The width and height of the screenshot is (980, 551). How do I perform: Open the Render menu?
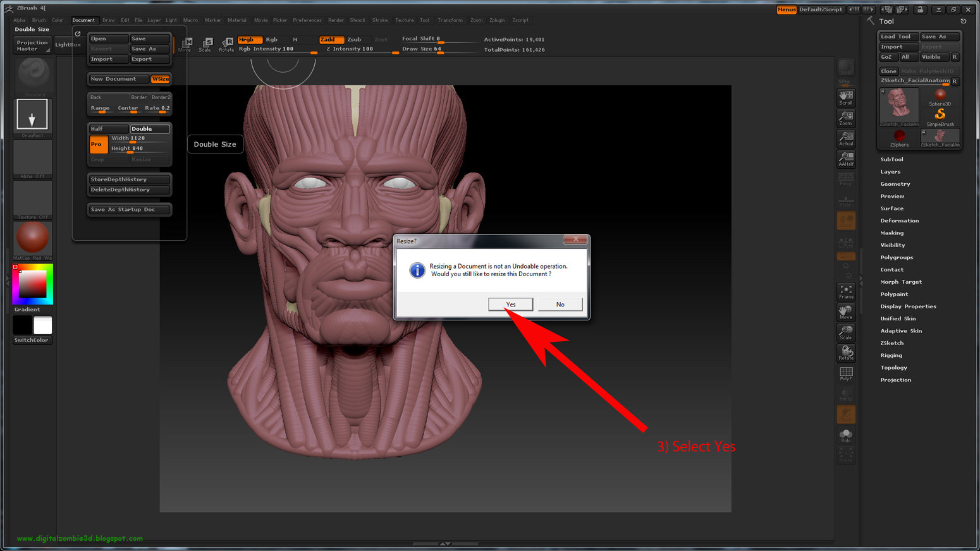coord(336,20)
